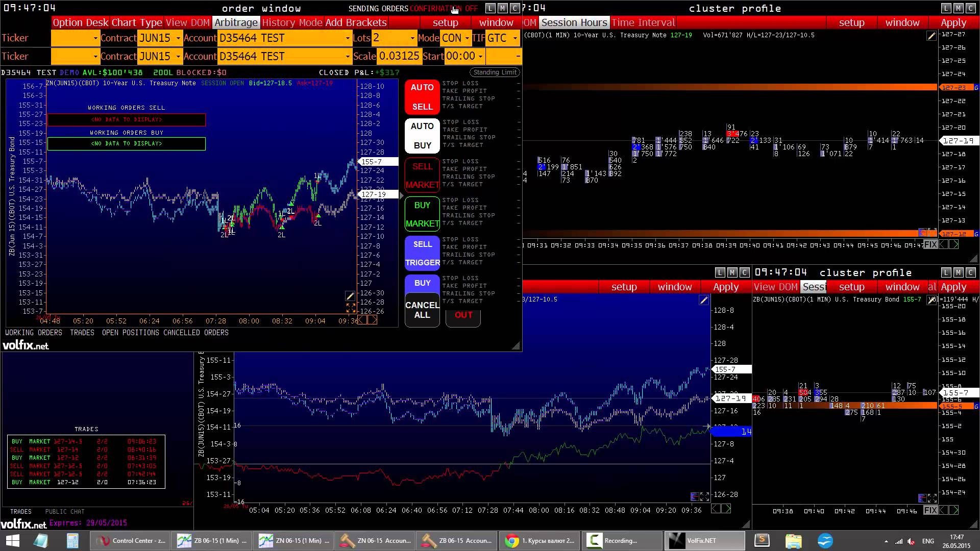Screen dimensions: 980x551
Task: Click the pencil icon in top cluster profile
Action: point(932,36)
